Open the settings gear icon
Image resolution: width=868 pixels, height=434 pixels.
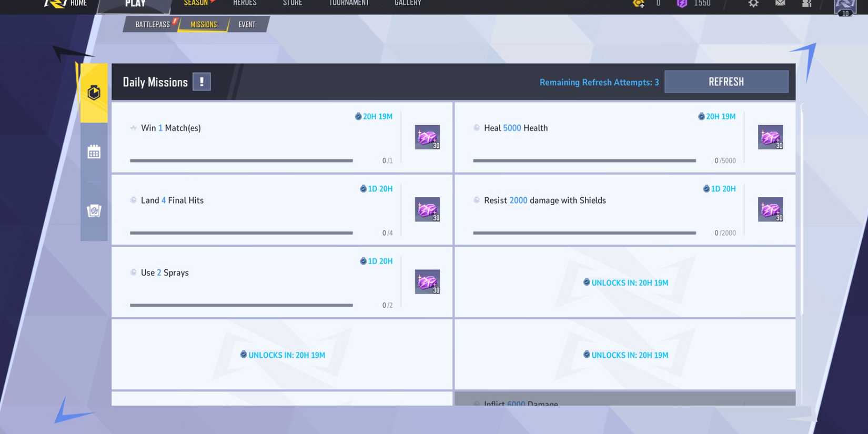[753, 4]
